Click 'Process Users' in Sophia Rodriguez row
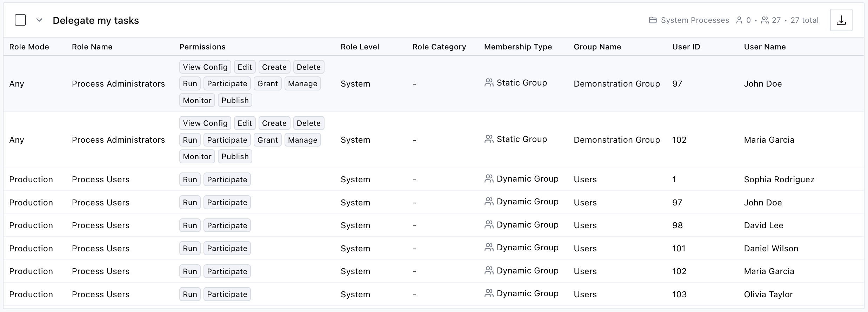 pos(101,179)
